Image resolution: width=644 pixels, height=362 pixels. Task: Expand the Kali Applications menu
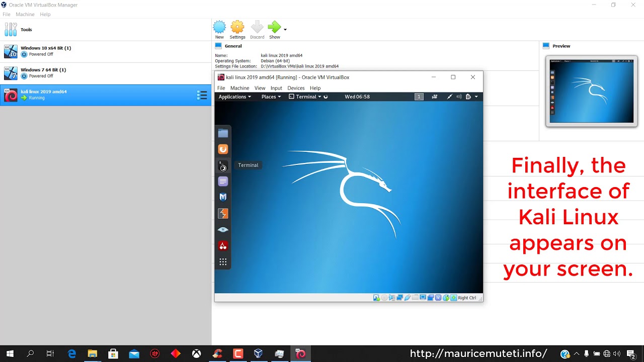234,97
